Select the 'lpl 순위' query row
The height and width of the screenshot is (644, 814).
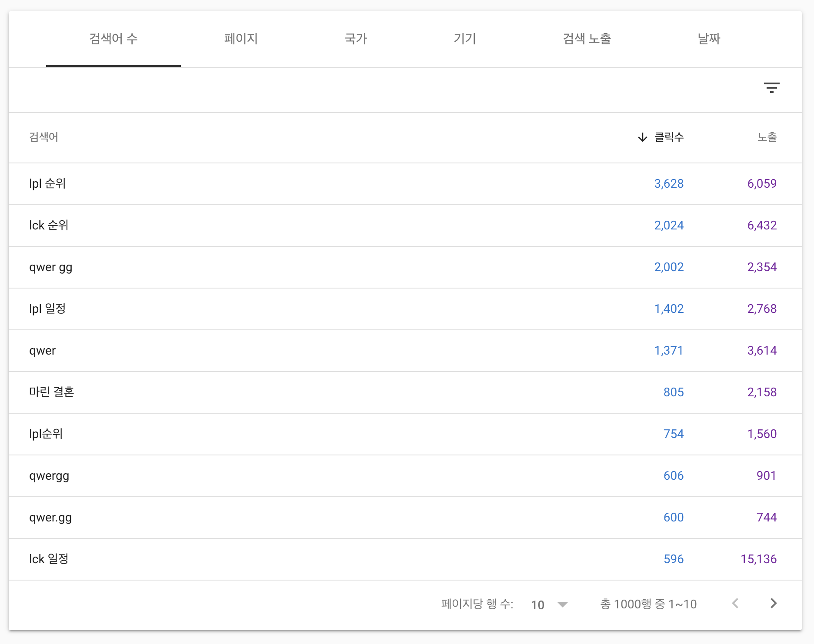(x=405, y=184)
